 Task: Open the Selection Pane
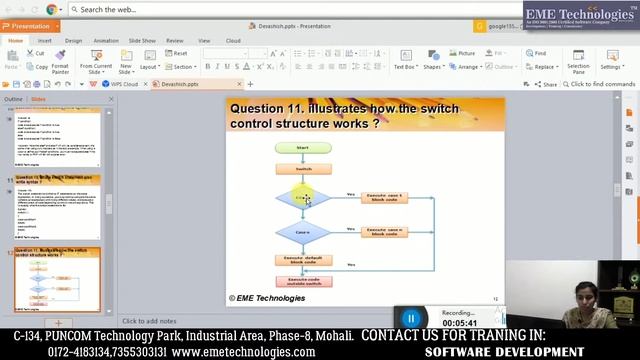(x=578, y=61)
